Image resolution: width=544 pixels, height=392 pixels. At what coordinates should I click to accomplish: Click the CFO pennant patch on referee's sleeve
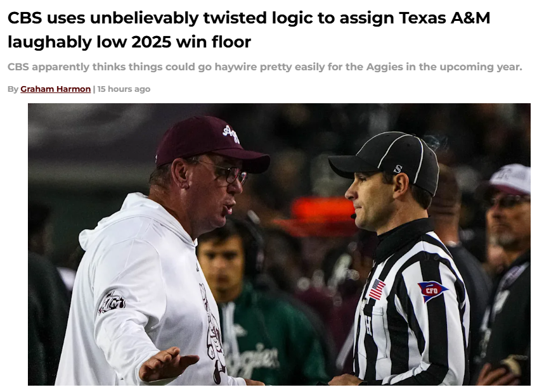[x=432, y=291]
